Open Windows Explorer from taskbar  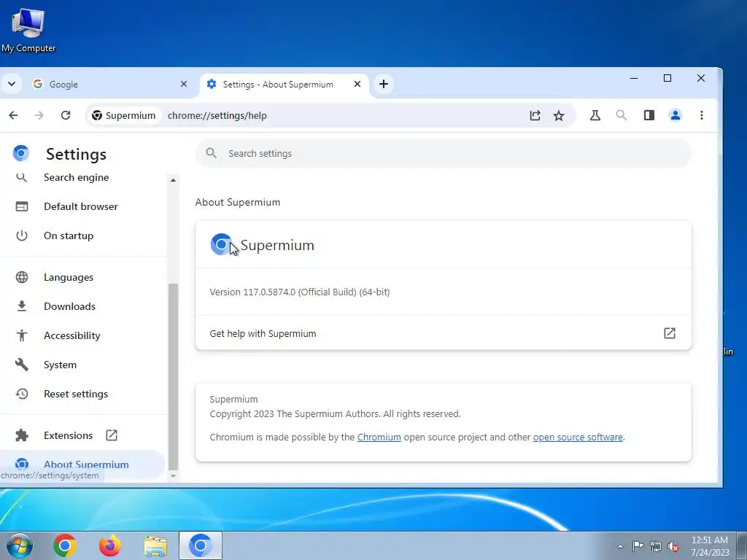(x=155, y=545)
